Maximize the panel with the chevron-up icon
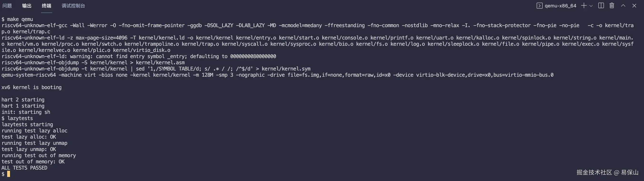The image size is (644, 181). (x=623, y=5)
